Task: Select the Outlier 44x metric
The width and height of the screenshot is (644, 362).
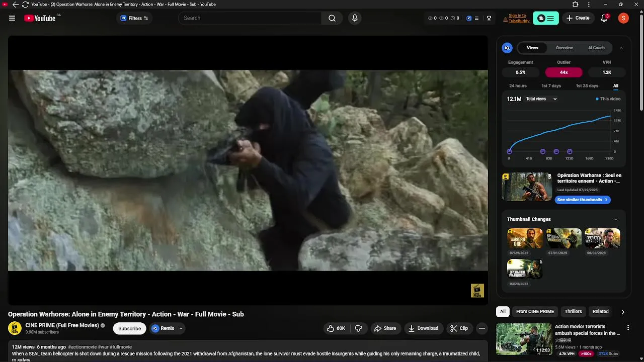Action: coord(563,72)
